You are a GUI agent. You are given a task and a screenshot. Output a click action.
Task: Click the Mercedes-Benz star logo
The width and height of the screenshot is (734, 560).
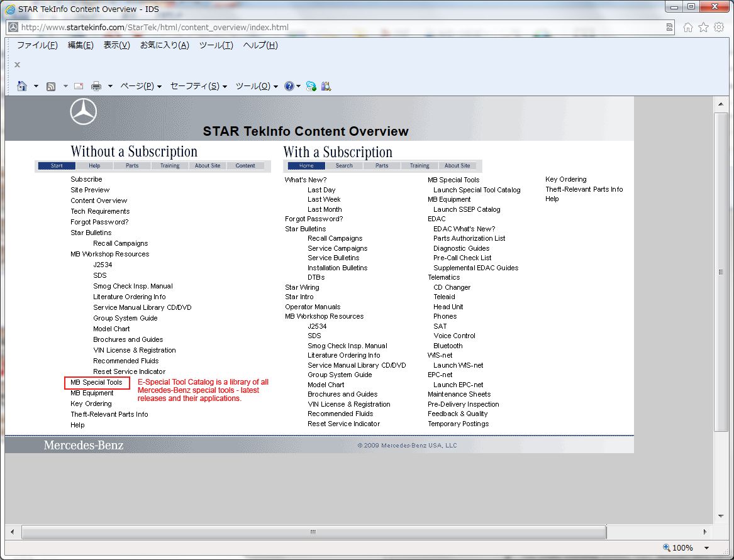tap(83, 112)
